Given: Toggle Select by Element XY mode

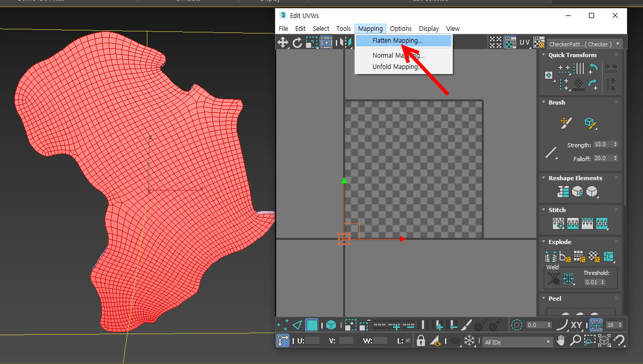Looking at the screenshot, I should click(x=577, y=325).
